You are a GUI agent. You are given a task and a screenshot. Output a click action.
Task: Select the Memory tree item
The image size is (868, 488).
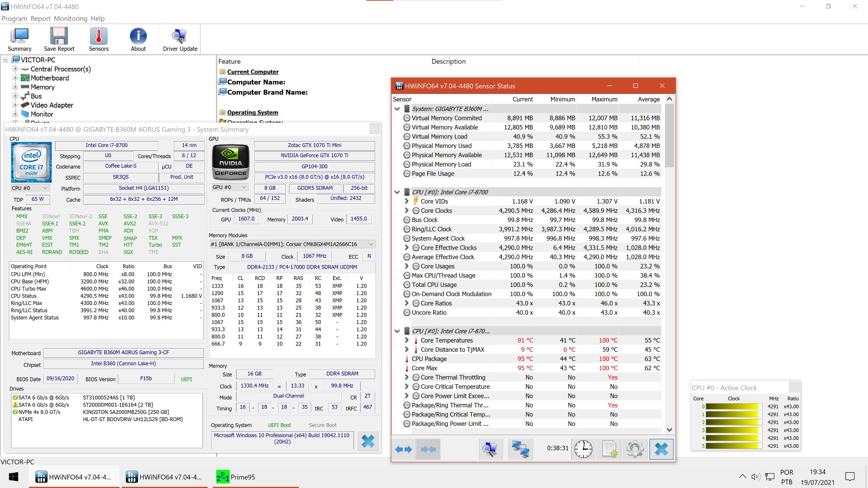point(42,87)
